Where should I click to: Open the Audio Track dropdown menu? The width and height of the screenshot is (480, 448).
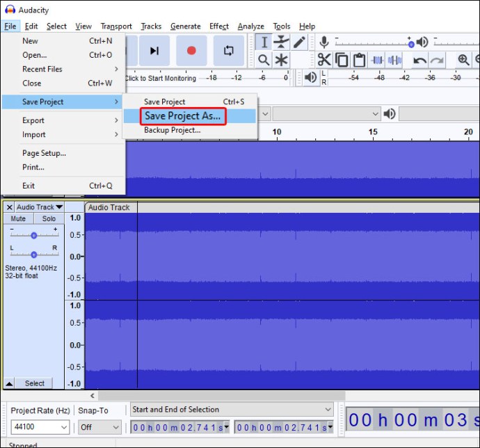coord(40,207)
